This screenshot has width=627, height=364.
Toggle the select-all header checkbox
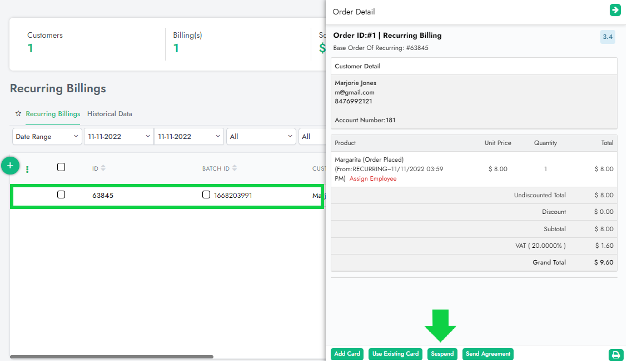tap(61, 167)
